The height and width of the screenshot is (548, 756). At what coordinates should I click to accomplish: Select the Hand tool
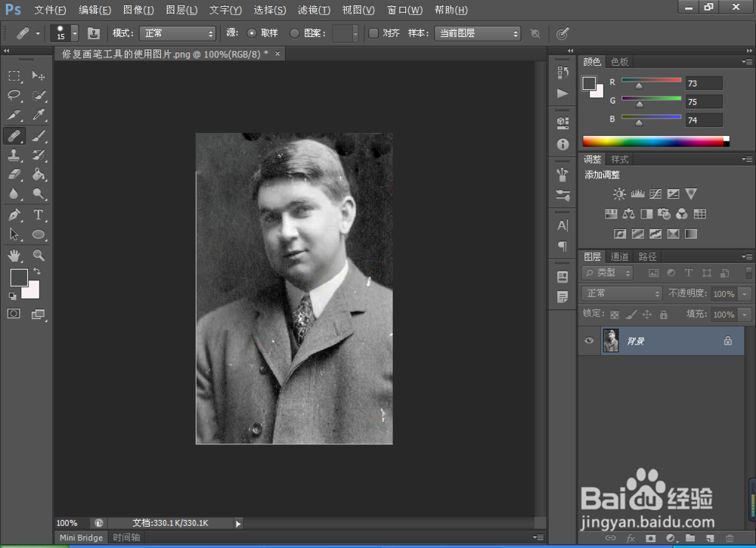(x=14, y=255)
